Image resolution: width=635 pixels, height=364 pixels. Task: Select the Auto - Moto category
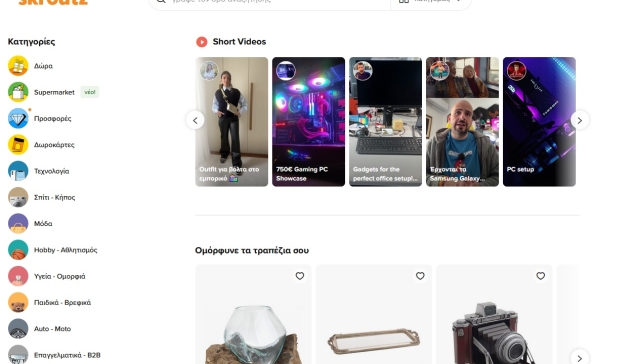coord(52,329)
